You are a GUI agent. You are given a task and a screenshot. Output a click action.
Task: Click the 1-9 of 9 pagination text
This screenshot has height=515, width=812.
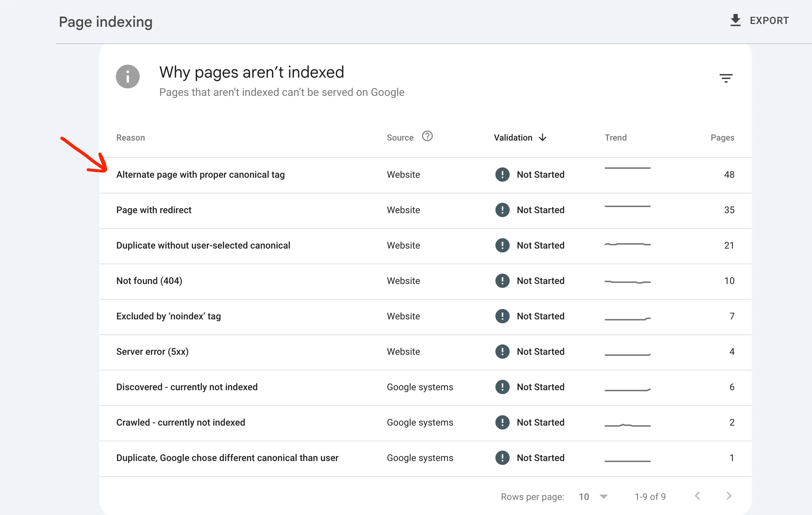pyautogui.click(x=650, y=497)
